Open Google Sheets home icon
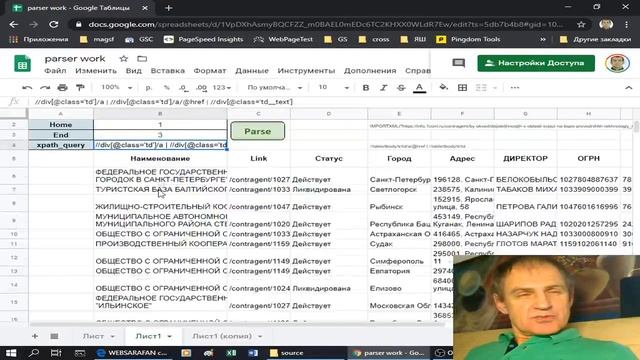640x360 pixels. coord(22,64)
